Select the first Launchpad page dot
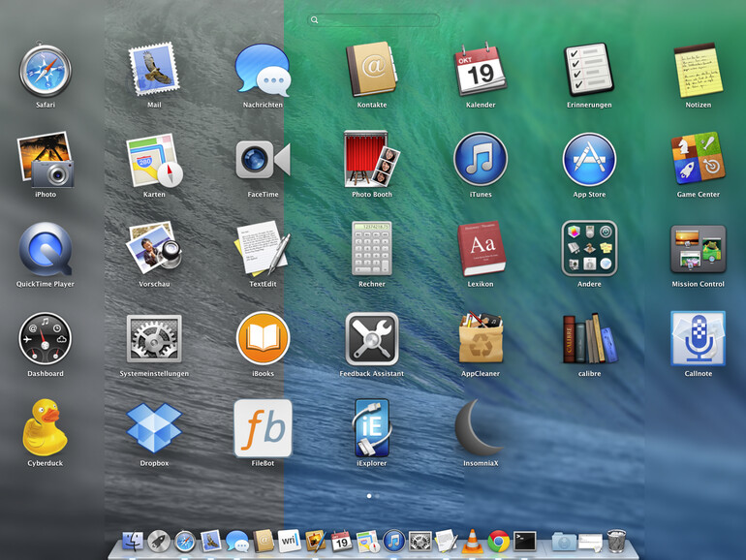 (x=369, y=496)
